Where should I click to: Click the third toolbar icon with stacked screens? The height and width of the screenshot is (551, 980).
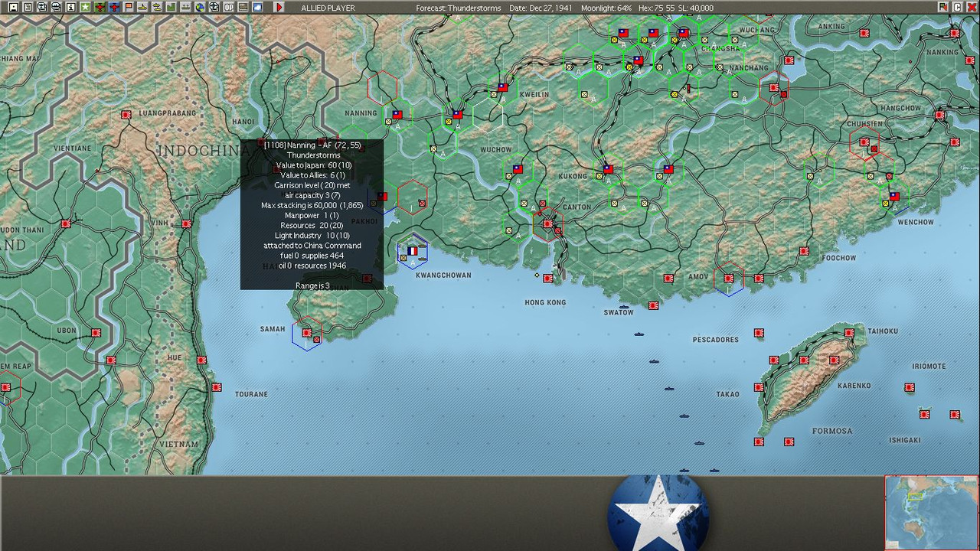(x=42, y=7)
